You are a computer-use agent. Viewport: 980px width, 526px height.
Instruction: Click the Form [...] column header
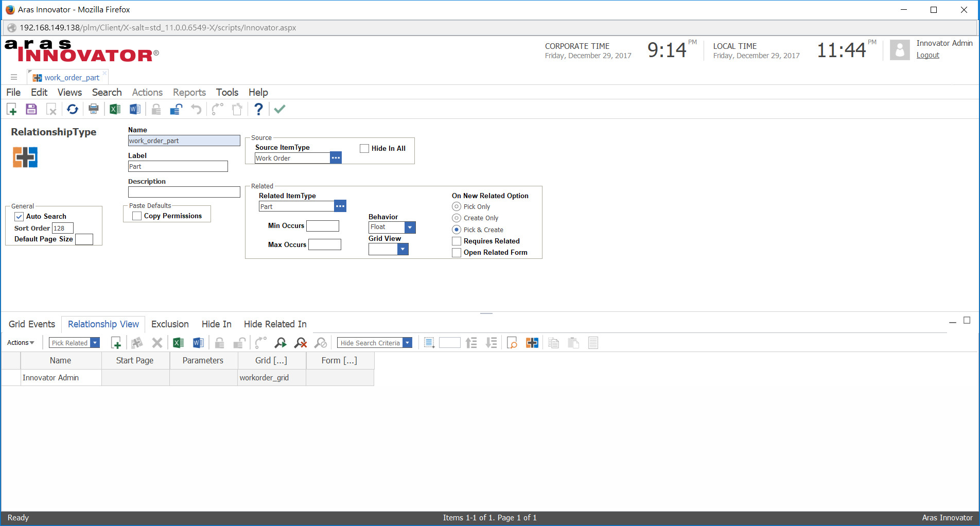339,361
